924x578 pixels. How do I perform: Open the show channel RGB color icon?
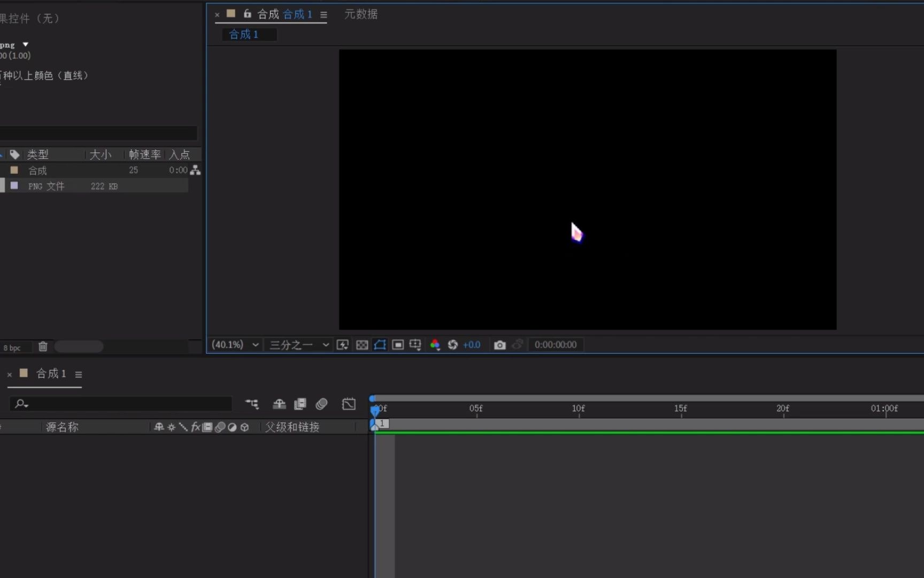pos(435,345)
